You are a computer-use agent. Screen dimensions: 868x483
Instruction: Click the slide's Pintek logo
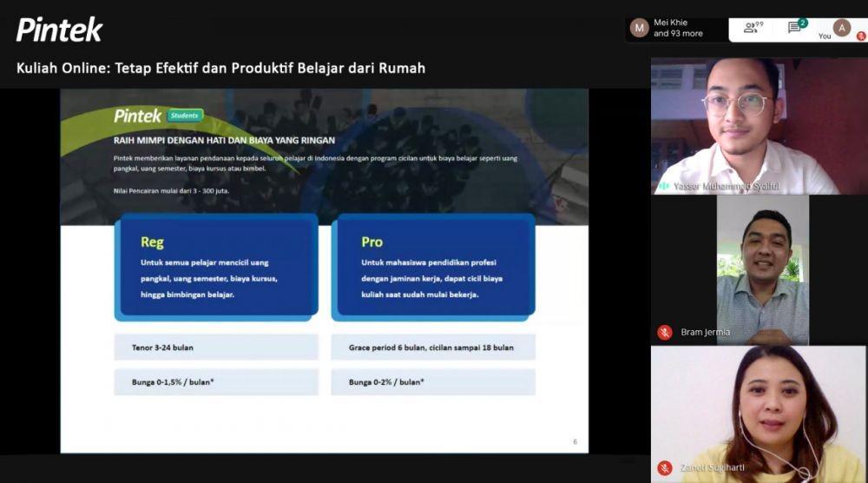137,116
